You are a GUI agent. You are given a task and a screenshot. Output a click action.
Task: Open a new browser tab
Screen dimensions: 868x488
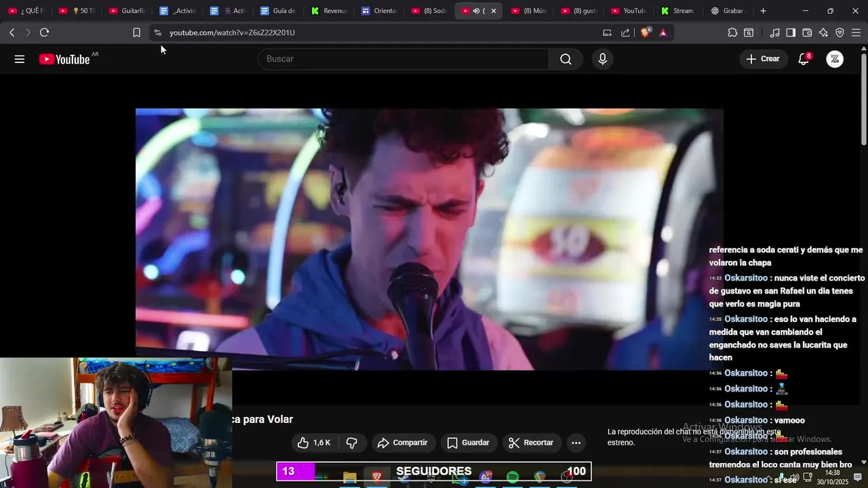(x=764, y=11)
